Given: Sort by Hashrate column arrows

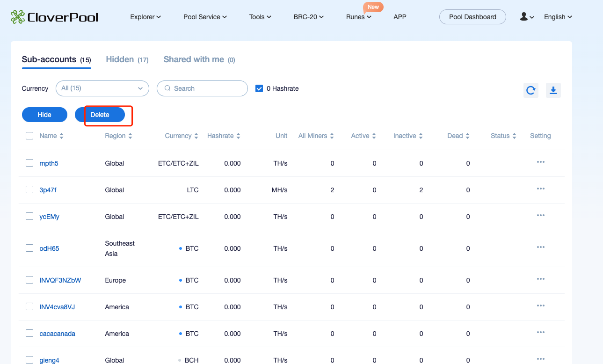Looking at the screenshot, I should [x=238, y=136].
